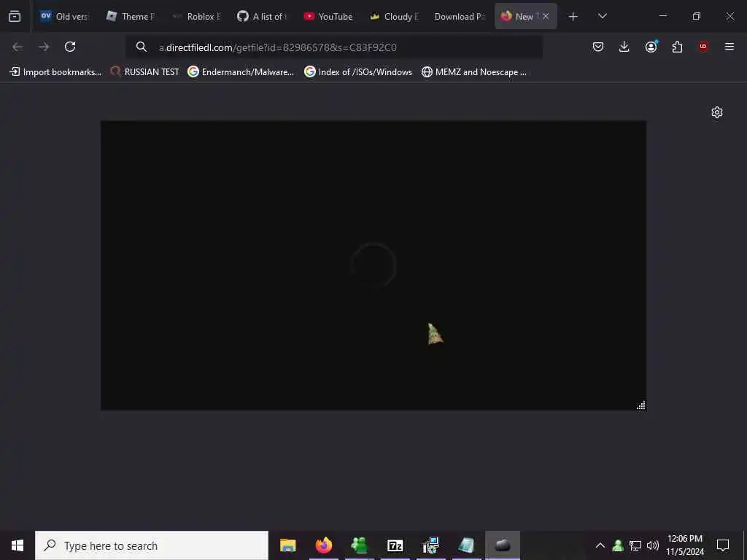Open the notepad-like taskbar icon
Image resolution: width=747 pixels, height=560 pixels.
point(466,545)
